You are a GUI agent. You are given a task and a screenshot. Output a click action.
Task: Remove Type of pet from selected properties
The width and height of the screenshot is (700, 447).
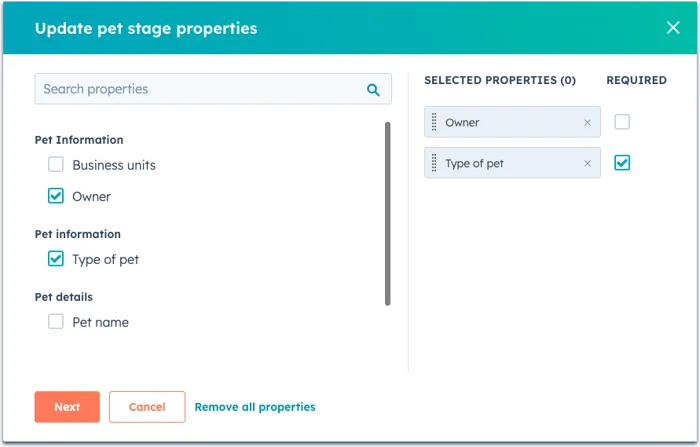coord(588,163)
